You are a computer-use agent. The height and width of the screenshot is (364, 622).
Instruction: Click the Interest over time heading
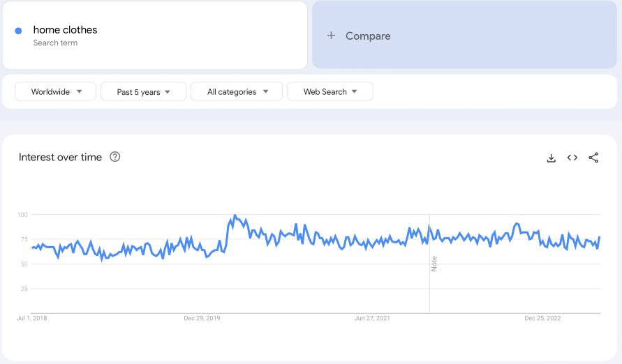click(x=60, y=157)
